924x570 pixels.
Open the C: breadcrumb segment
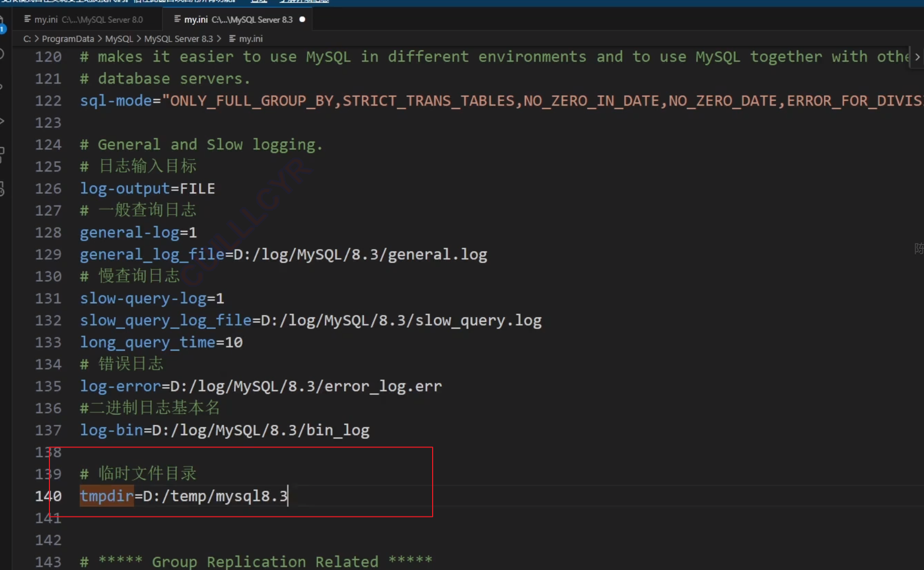point(27,39)
